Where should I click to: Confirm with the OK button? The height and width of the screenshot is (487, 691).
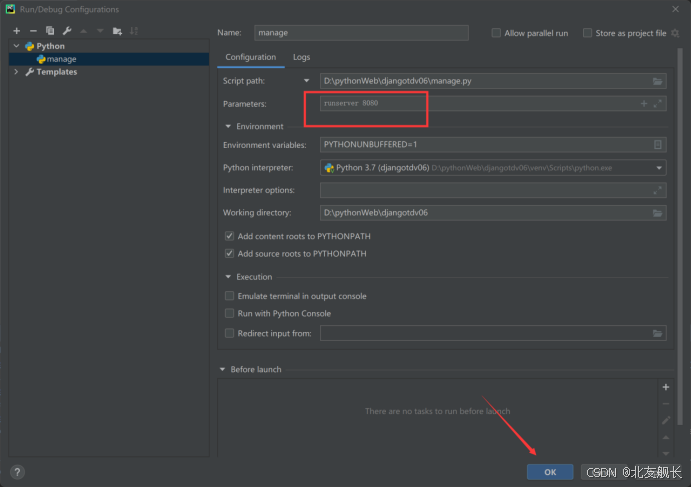pos(550,472)
